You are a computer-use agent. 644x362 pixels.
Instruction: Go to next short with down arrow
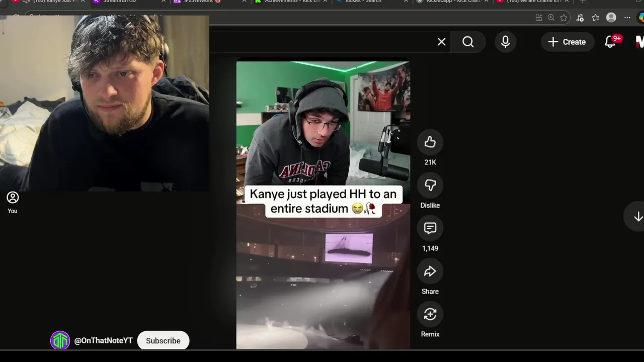point(638,217)
